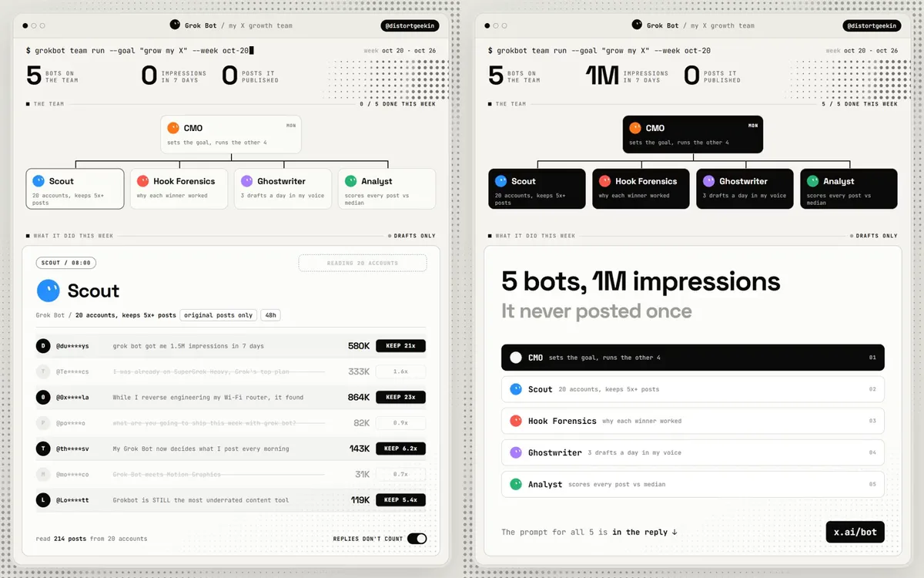Click the KEEP 5.4x button

tap(400, 499)
